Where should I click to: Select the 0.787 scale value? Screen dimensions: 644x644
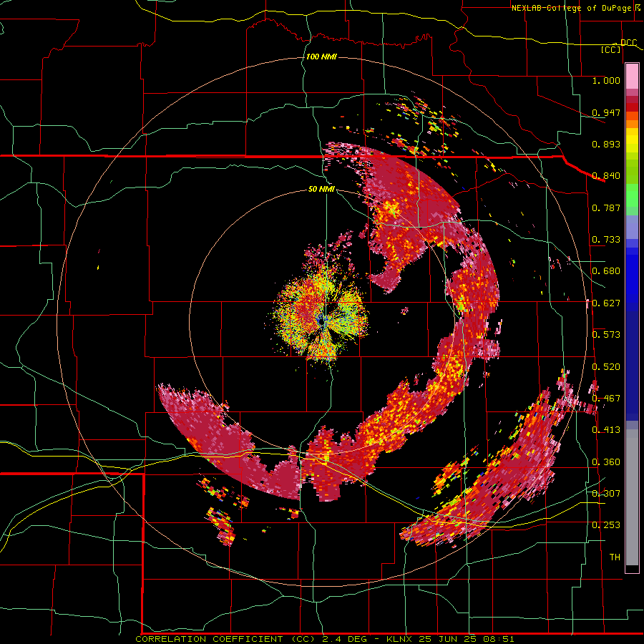click(606, 208)
